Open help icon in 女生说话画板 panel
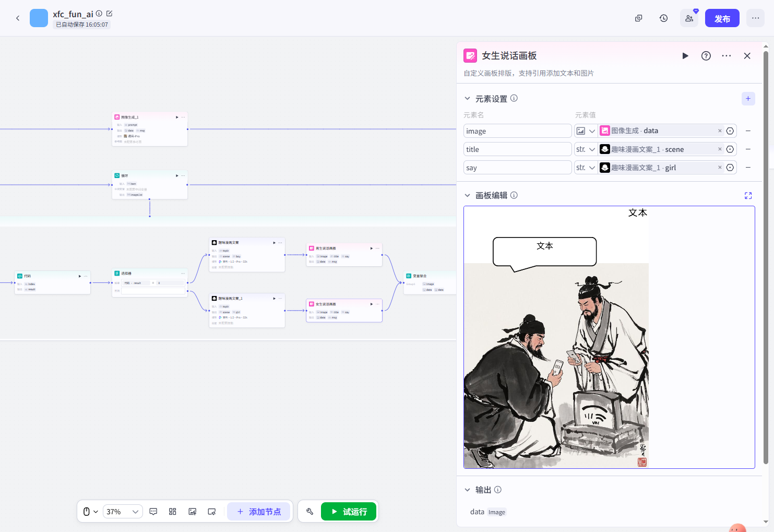This screenshot has height=532, width=774. pos(706,56)
